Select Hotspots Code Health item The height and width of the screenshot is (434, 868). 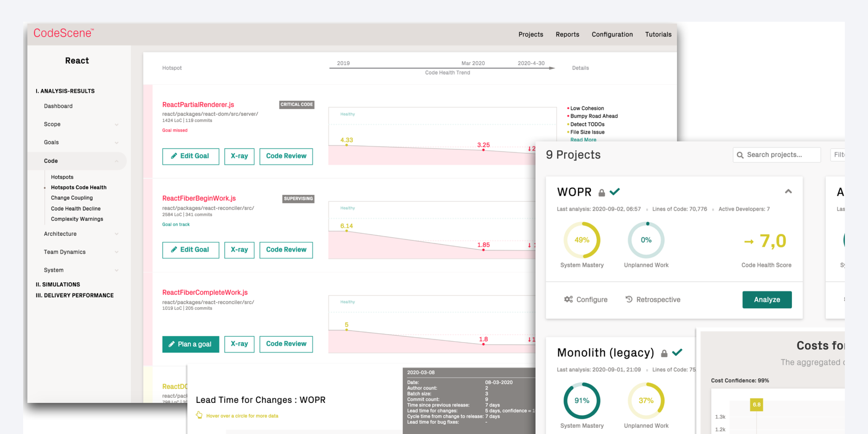coord(79,187)
